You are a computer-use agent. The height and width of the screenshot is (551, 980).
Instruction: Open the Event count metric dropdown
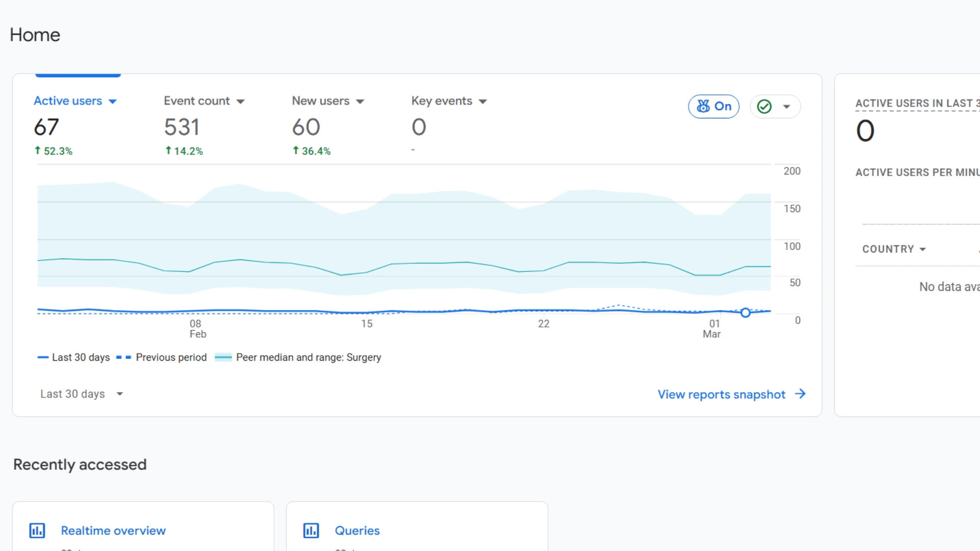pyautogui.click(x=240, y=102)
